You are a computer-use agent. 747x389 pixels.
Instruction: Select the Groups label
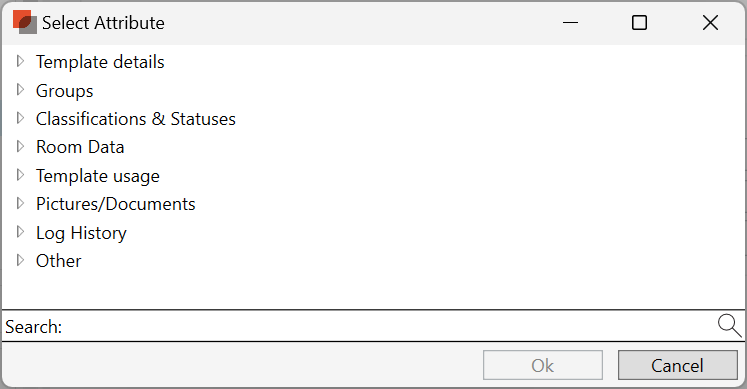pos(64,90)
